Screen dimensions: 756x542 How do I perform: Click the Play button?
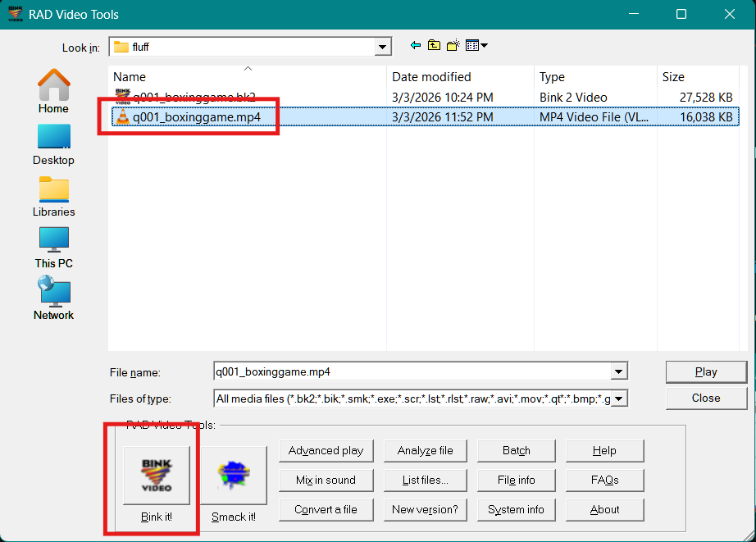pos(706,371)
